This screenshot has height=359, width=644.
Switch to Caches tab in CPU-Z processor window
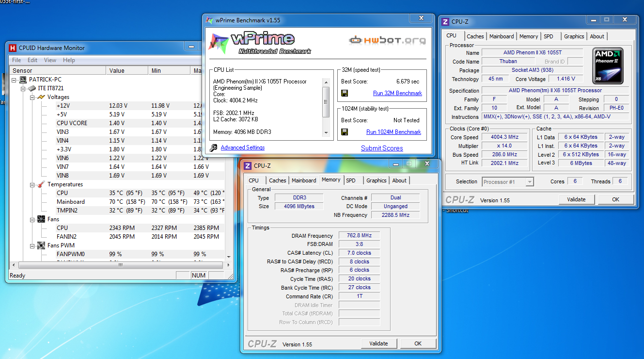coord(475,36)
